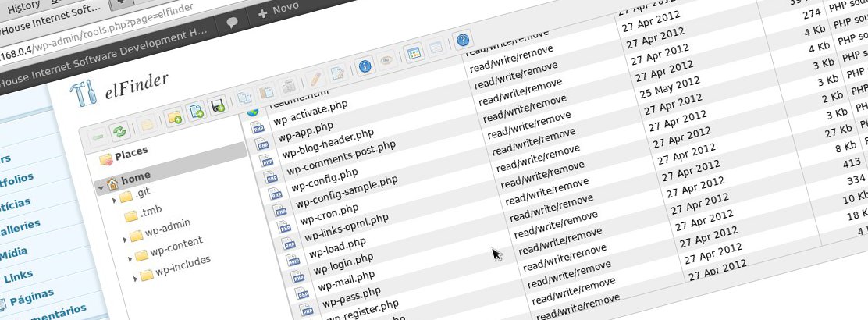The height and width of the screenshot is (320, 868).
Task: Click the comments speech bubble in admin bar
Action: (233, 22)
